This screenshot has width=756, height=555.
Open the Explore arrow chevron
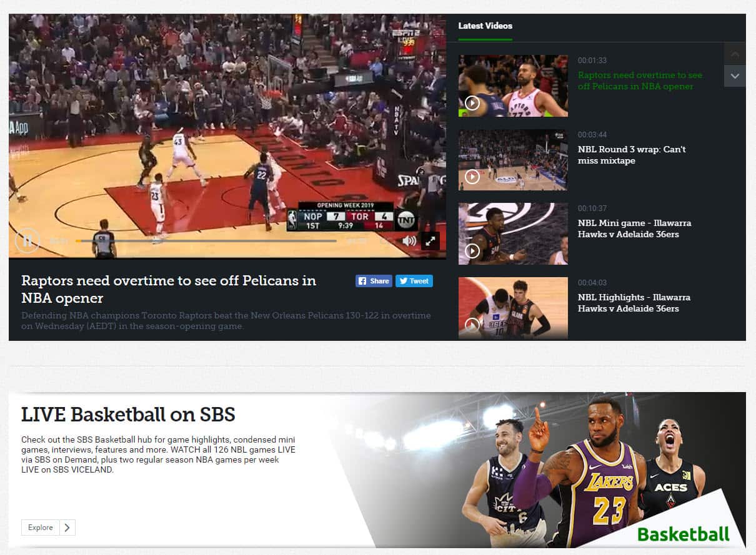[x=69, y=528]
